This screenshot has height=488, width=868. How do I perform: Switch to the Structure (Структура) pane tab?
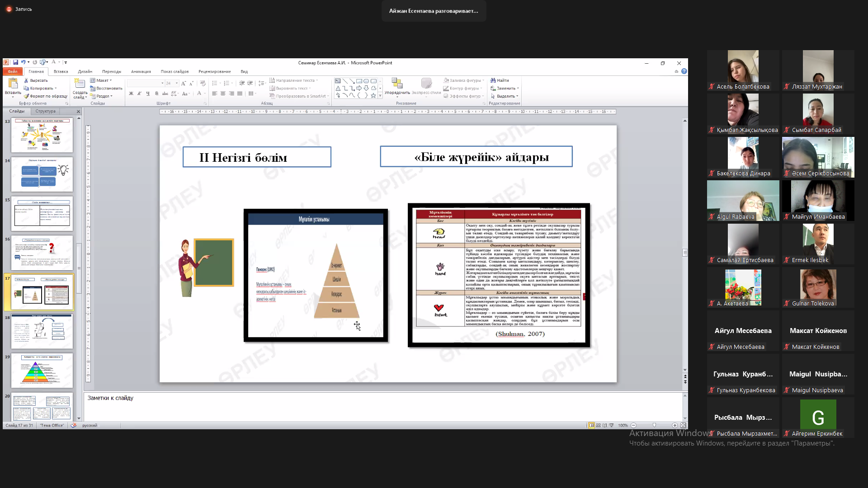[45, 111]
